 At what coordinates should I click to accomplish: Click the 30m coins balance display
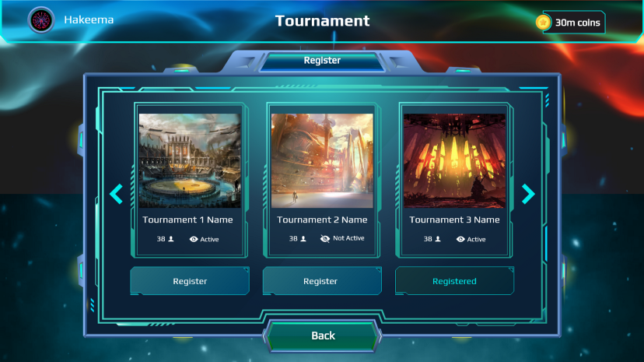coord(570,23)
